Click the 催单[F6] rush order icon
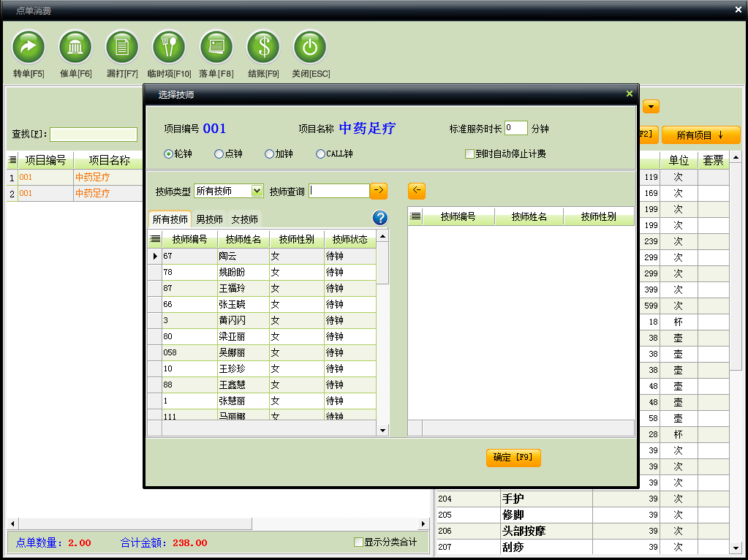This screenshot has width=748, height=560. 75,48
